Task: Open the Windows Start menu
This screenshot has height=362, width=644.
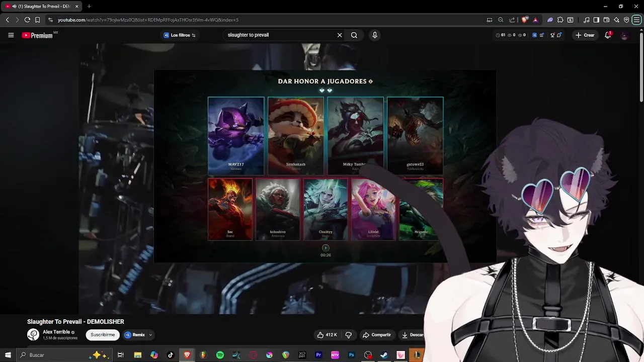Action: click(8, 355)
